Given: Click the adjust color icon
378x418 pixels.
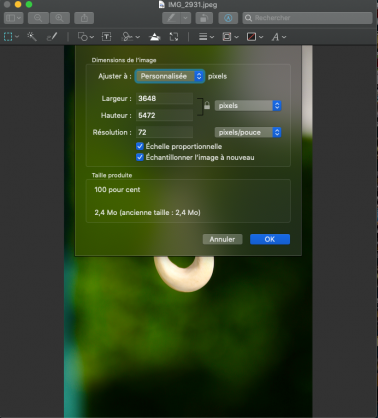Looking at the screenshot, I should (x=155, y=37).
